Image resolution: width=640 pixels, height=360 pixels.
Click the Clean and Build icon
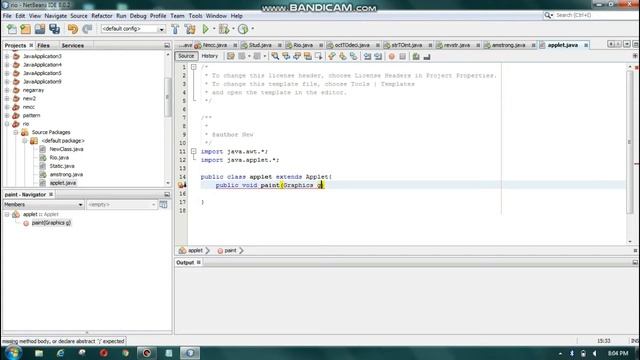point(190,29)
